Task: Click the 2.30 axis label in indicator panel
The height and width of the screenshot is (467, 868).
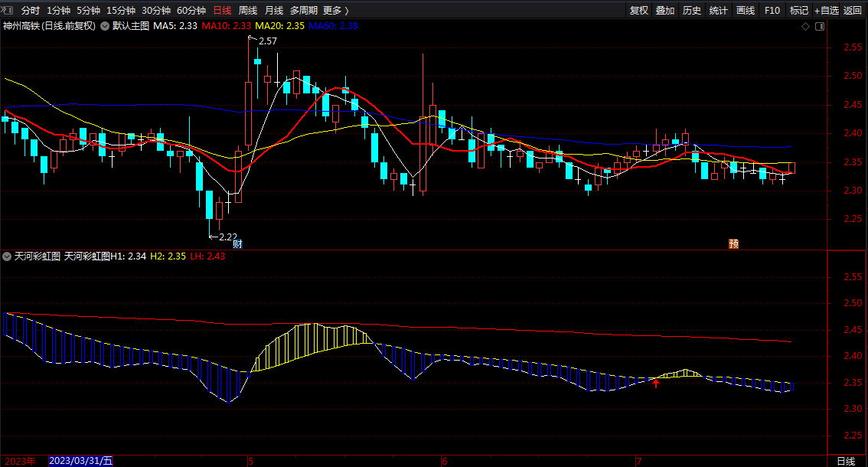Action: pos(853,409)
